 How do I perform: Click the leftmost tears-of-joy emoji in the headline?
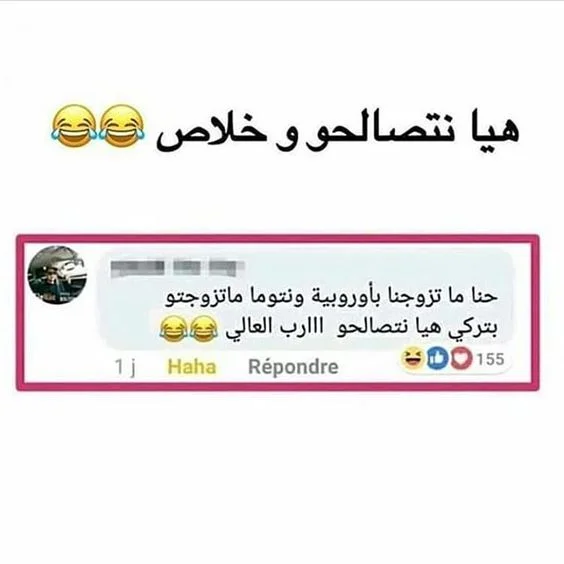[74, 126]
